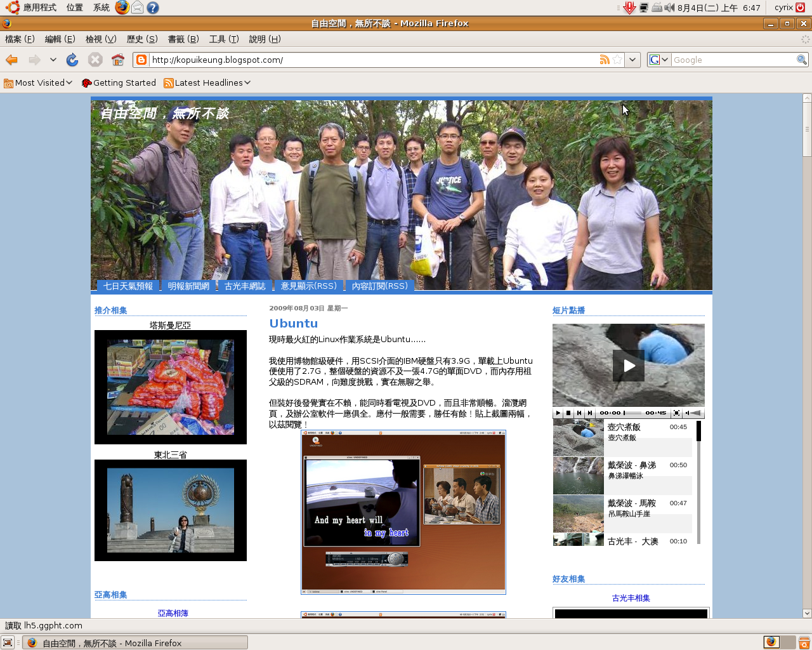The height and width of the screenshot is (650, 812).
Task: Open the 位置 places menu
Action: pyautogui.click(x=75, y=8)
